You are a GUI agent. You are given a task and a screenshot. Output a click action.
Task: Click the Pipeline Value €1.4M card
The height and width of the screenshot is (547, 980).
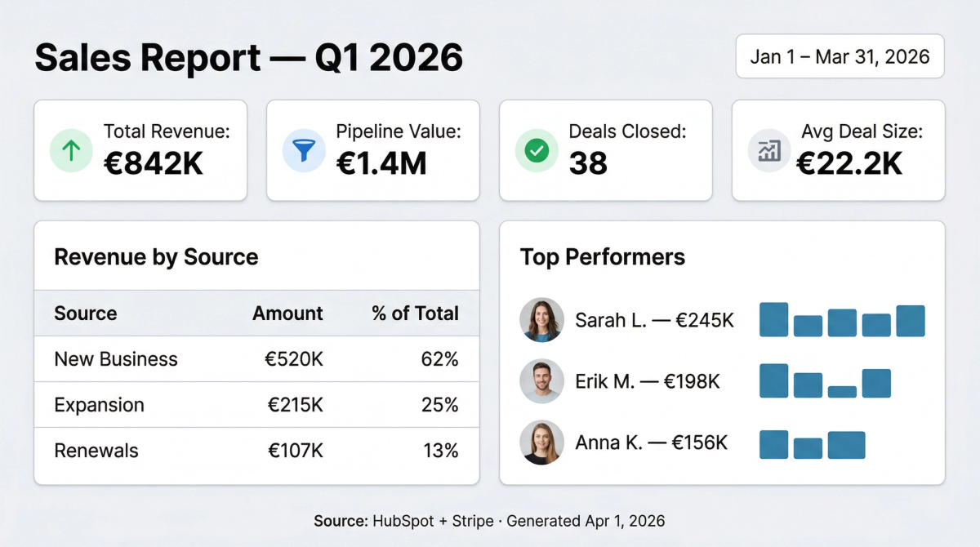click(373, 151)
